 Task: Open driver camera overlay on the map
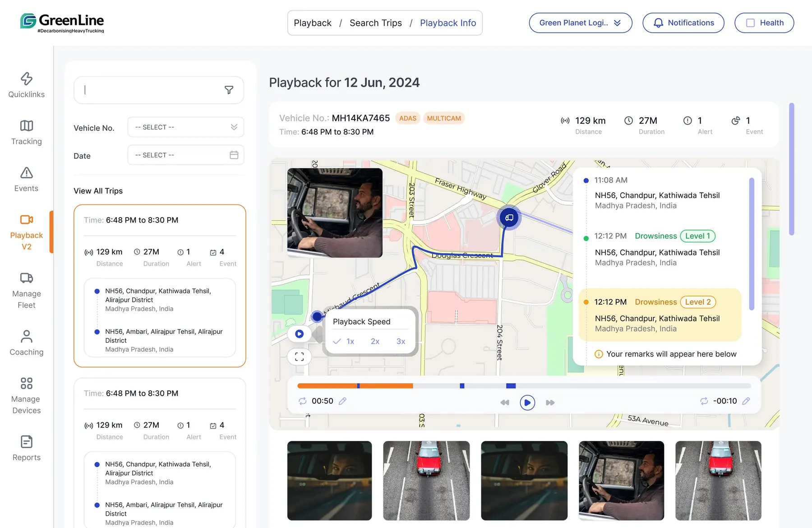coord(335,213)
